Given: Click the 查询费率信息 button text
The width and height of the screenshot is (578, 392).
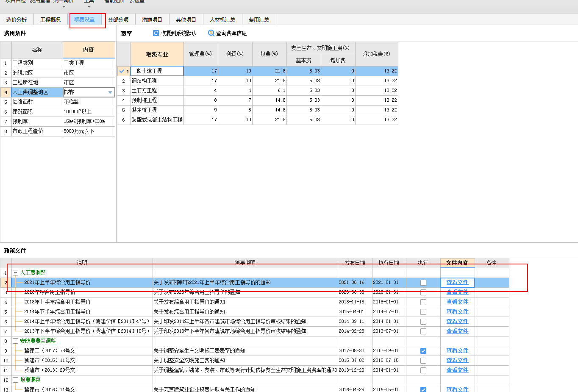Looking at the screenshot, I should [x=231, y=33].
